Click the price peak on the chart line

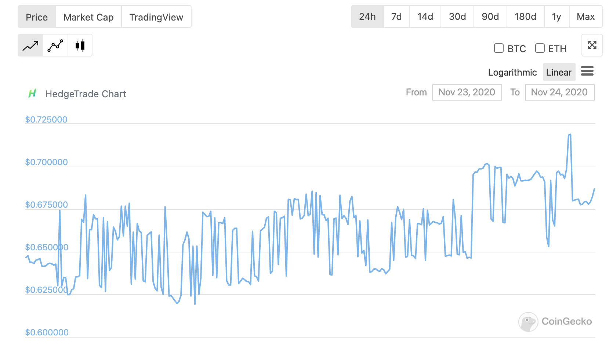click(x=570, y=135)
